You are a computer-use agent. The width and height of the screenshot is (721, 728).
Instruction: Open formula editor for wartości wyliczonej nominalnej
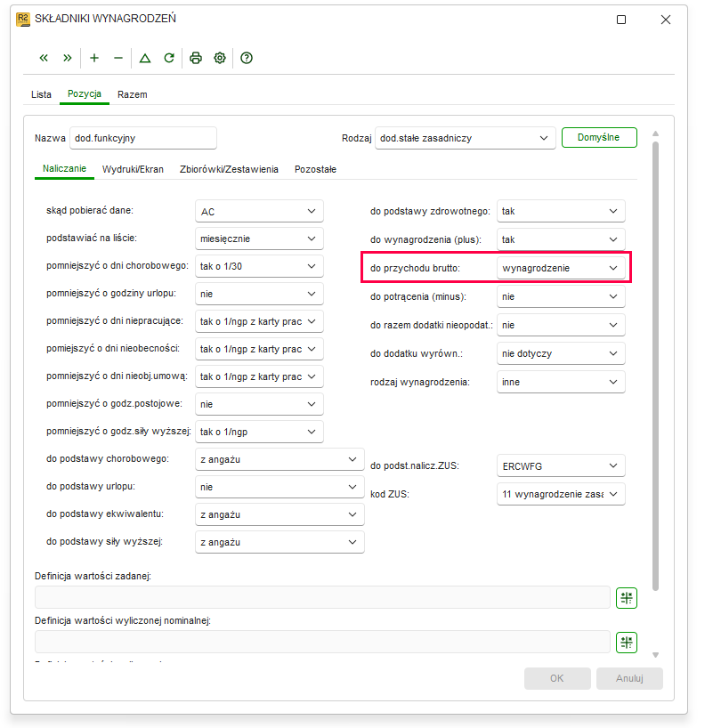tap(627, 643)
